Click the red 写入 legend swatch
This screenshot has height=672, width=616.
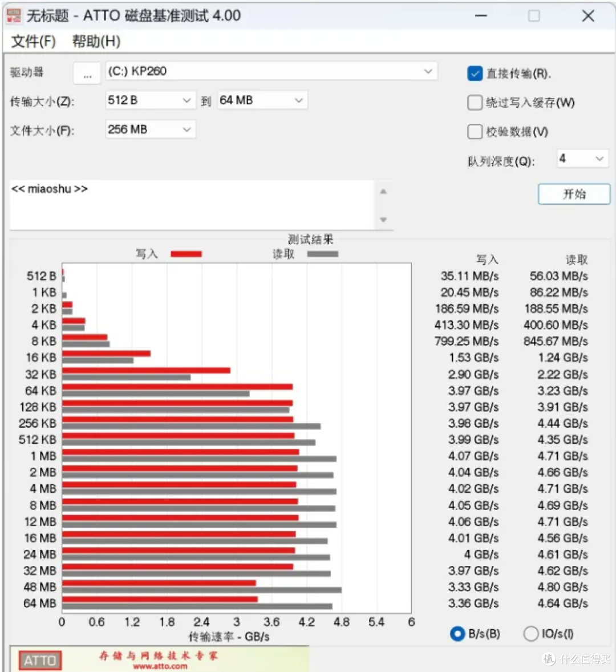[186, 254]
